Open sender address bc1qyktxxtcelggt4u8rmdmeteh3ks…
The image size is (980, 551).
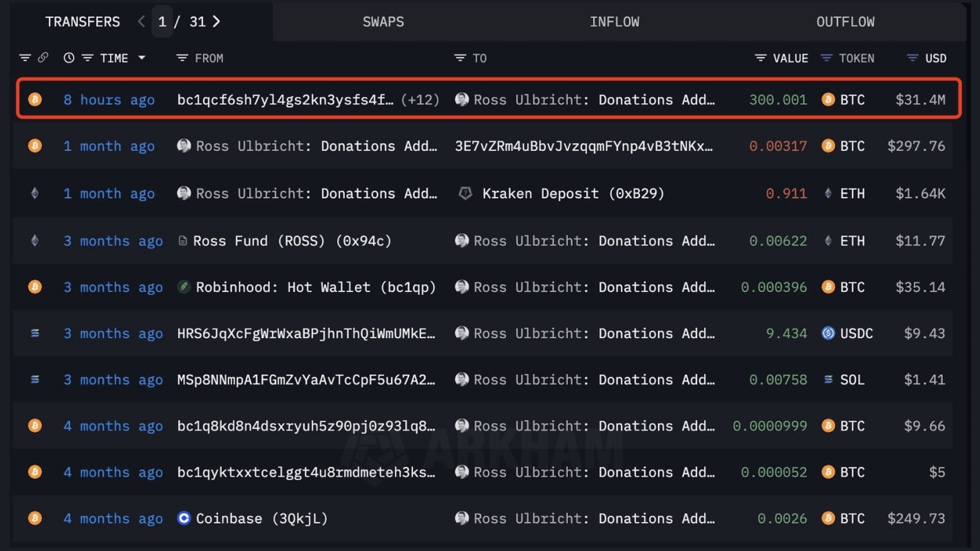click(x=306, y=472)
